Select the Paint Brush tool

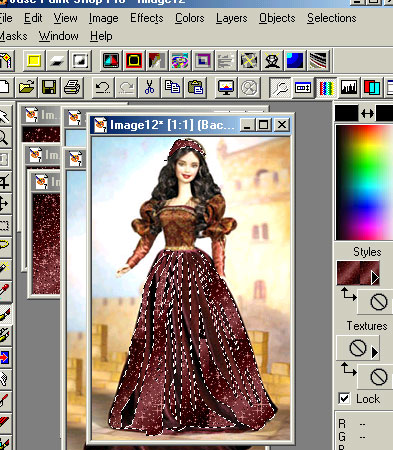point(5,314)
